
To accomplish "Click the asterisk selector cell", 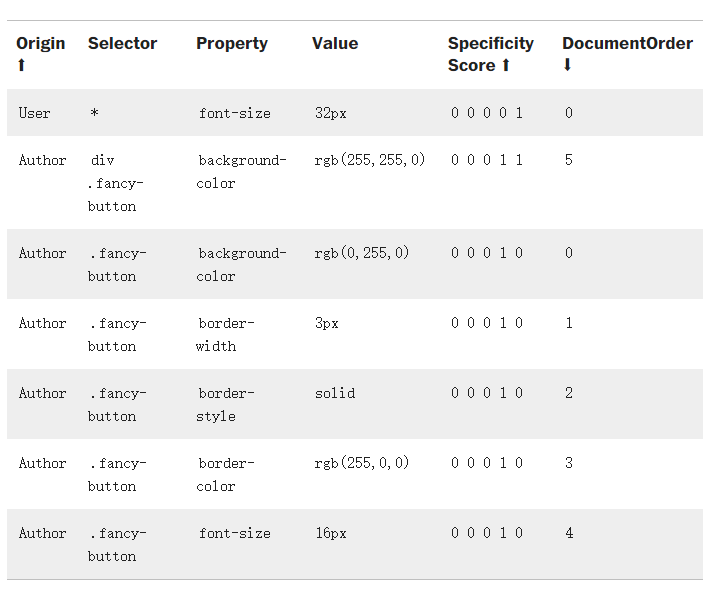I will (94, 113).
